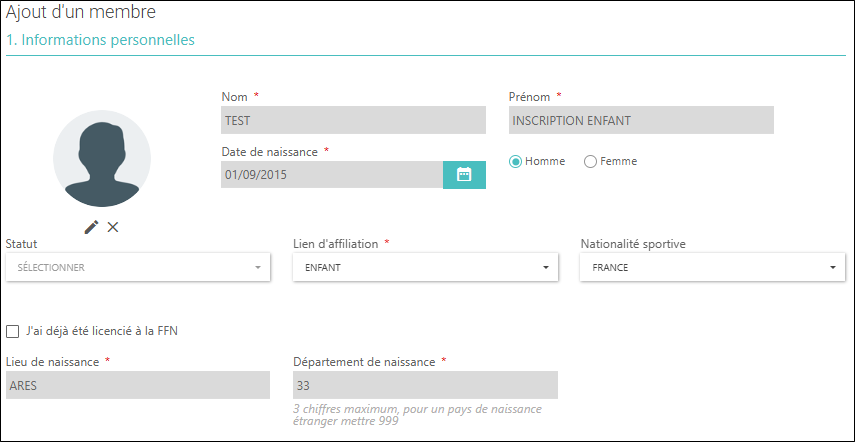Select the Homme radio button

(x=515, y=162)
